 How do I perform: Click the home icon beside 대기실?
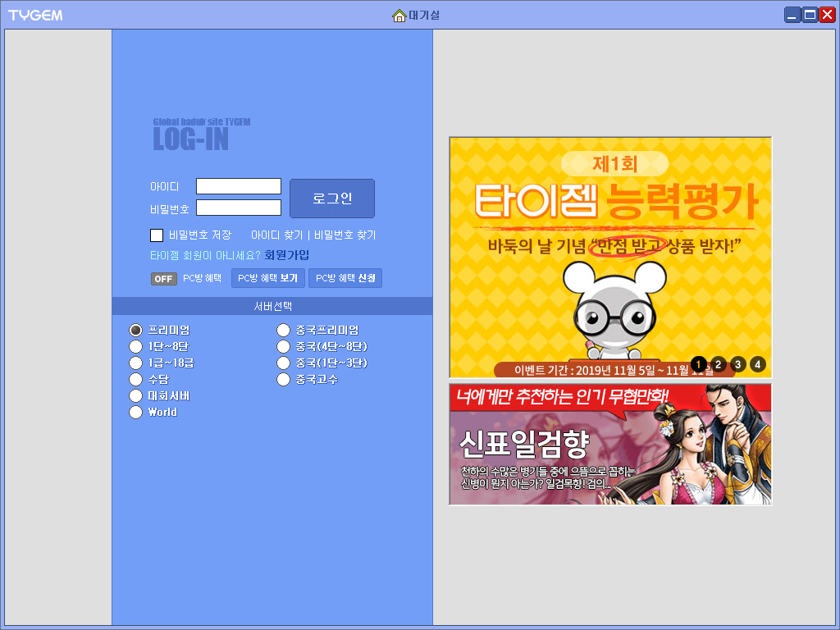(x=399, y=16)
